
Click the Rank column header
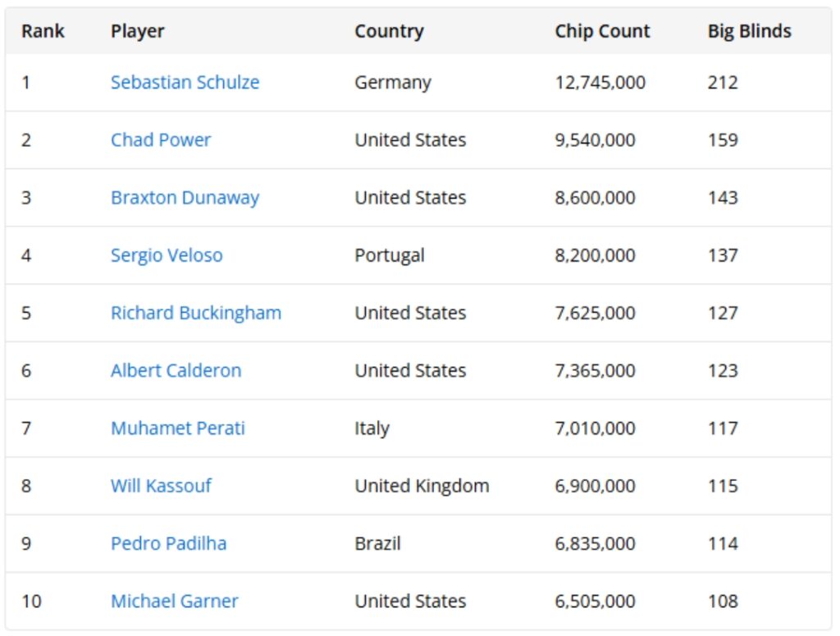(43, 31)
